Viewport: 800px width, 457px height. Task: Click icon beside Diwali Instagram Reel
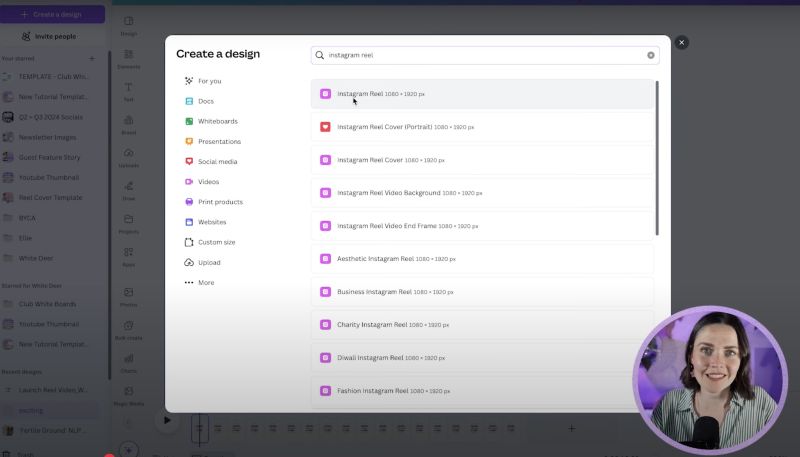pos(325,358)
